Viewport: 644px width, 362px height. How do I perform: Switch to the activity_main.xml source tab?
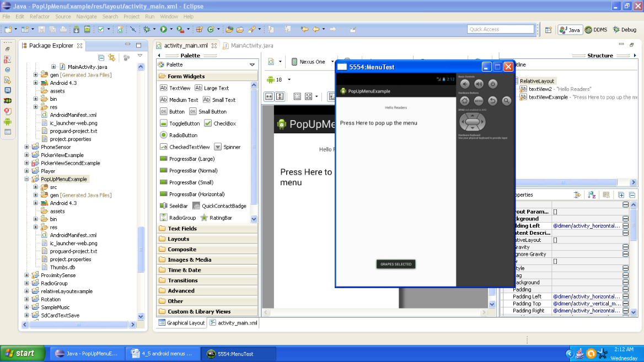233,323
